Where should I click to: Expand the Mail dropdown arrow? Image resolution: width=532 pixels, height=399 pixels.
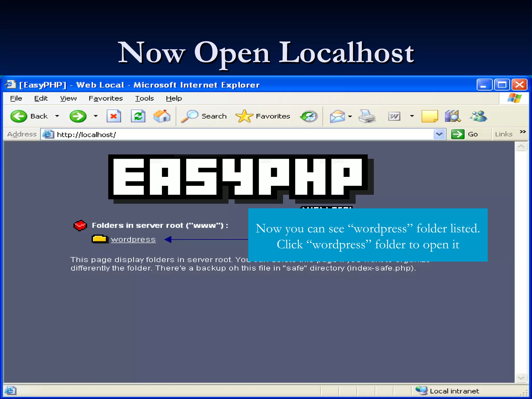point(350,116)
